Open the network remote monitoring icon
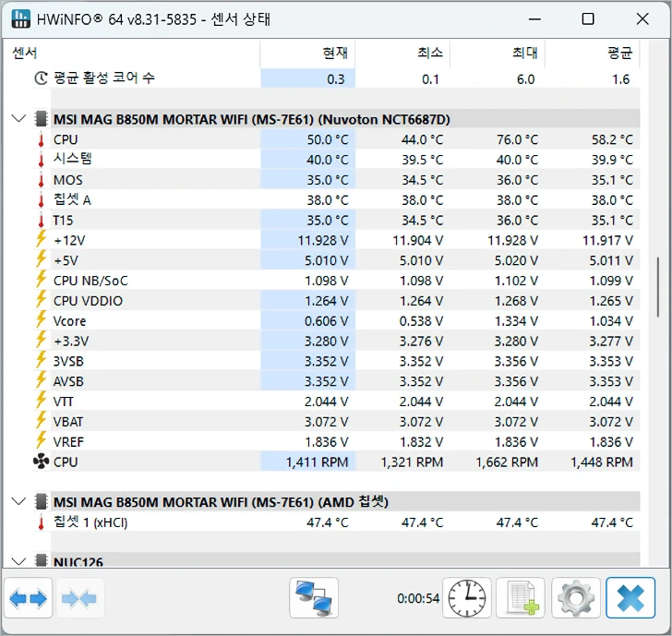The width and height of the screenshot is (672, 636). [x=314, y=598]
